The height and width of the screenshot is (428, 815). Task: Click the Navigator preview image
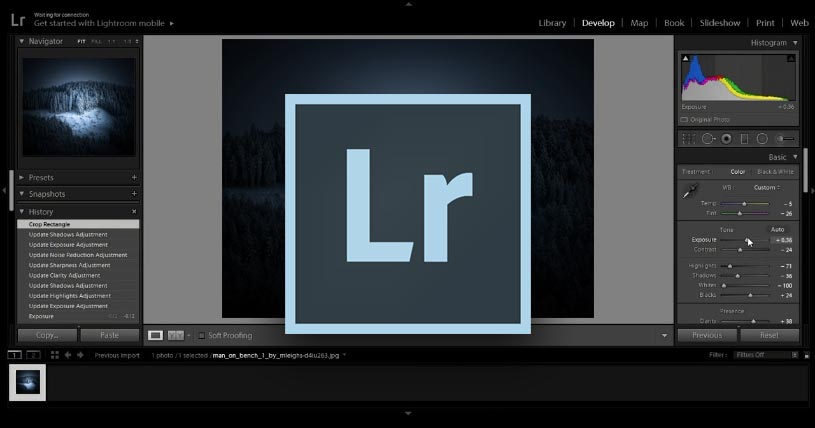click(79, 107)
